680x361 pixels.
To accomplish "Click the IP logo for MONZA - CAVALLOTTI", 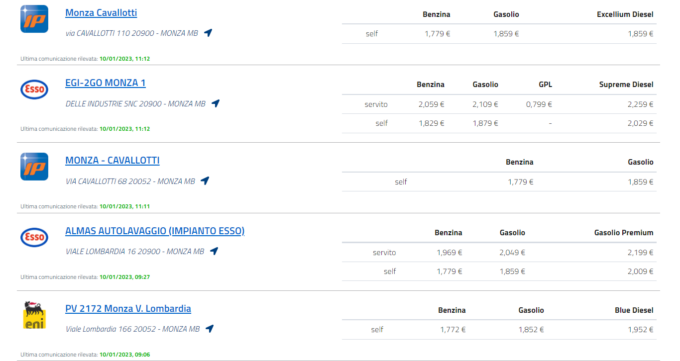I will point(34,167).
